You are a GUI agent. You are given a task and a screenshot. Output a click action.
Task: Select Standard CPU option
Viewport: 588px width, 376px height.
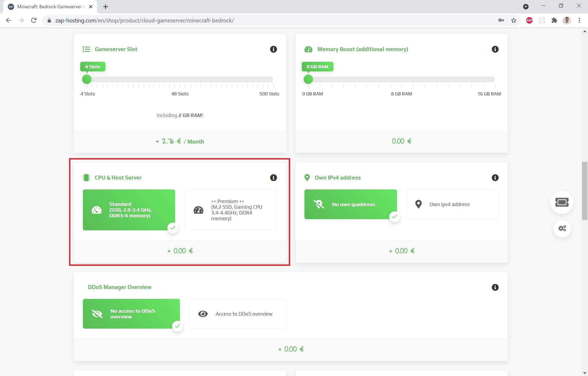pyautogui.click(x=129, y=210)
